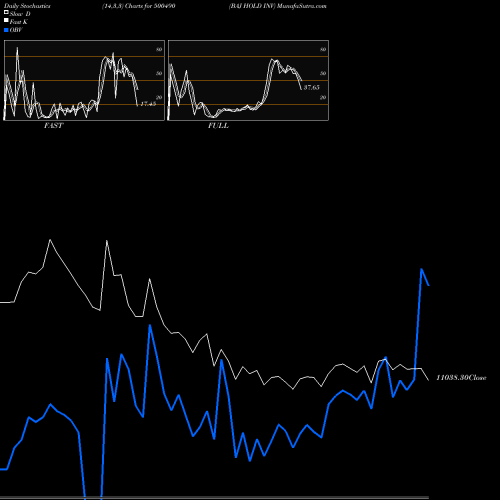The image size is (500, 500).
Task: Click the 'Daily Stochastics' title text
Action: (x=27, y=6)
